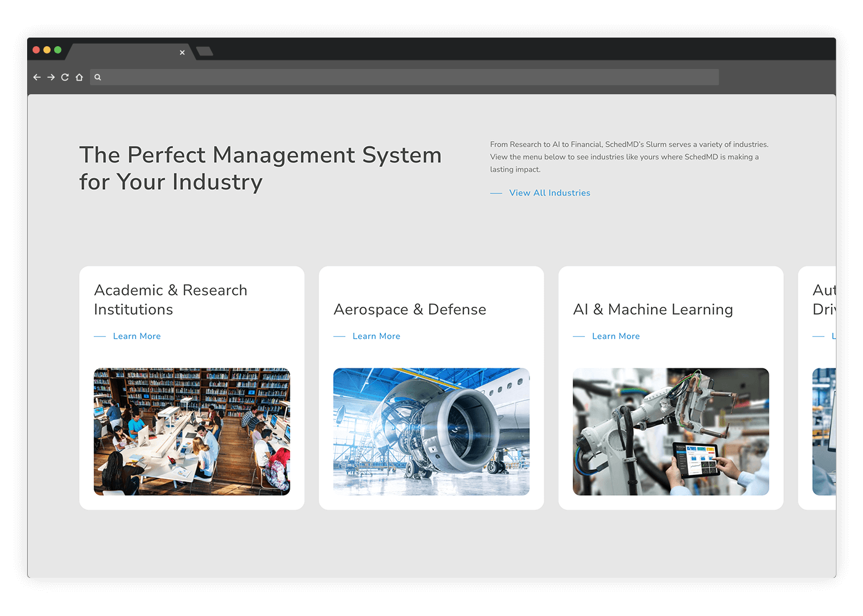Viewport: 863px width, 616px height.
Task: Open the library photo on Academic card
Action: 192,432
